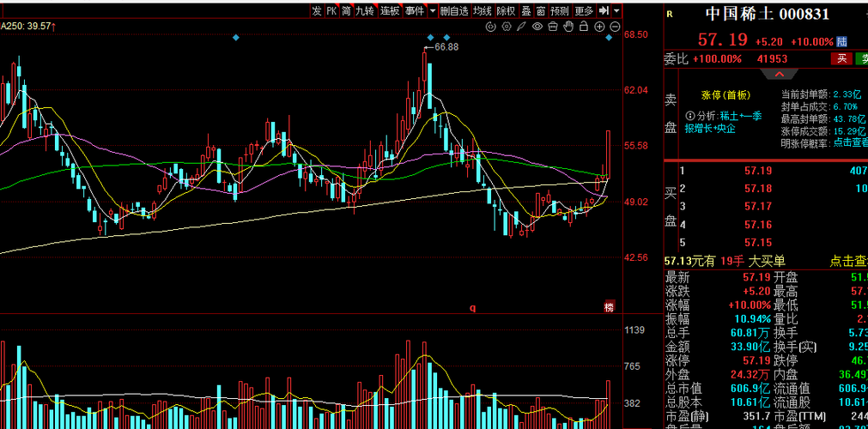Click the 涨停(首板) yellow label
868x429 pixels.
pos(725,95)
